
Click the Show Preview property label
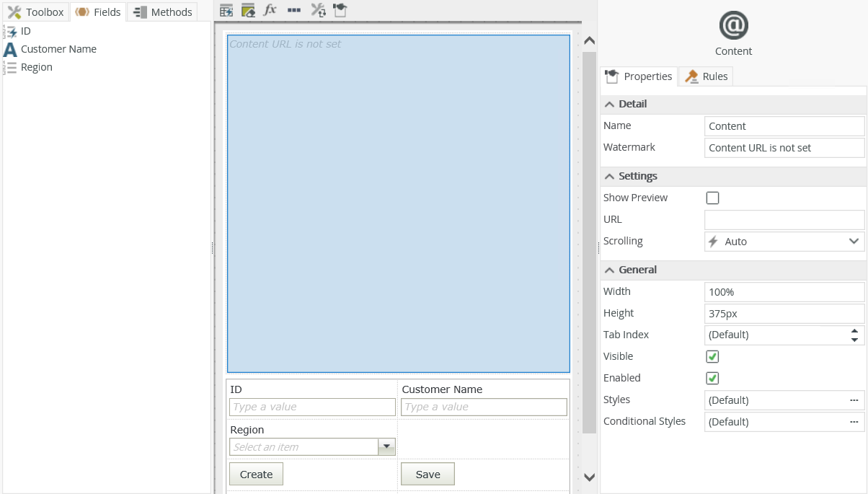click(x=635, y=198)
